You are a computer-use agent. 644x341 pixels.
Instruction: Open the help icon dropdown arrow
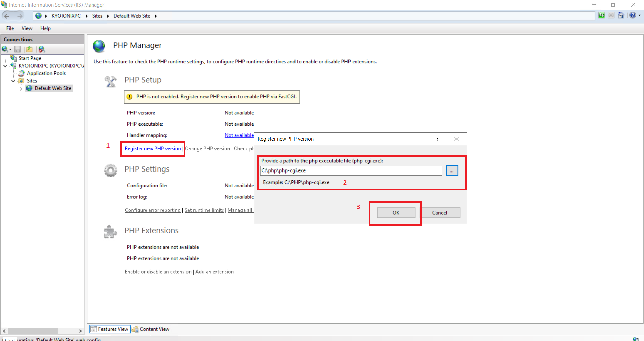pyautogui.click(x=639, y=15)
